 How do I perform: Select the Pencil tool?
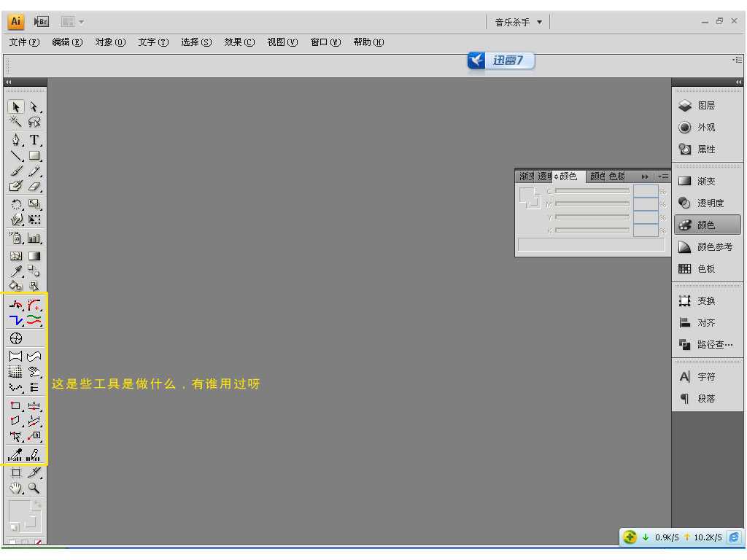(34, 171)
